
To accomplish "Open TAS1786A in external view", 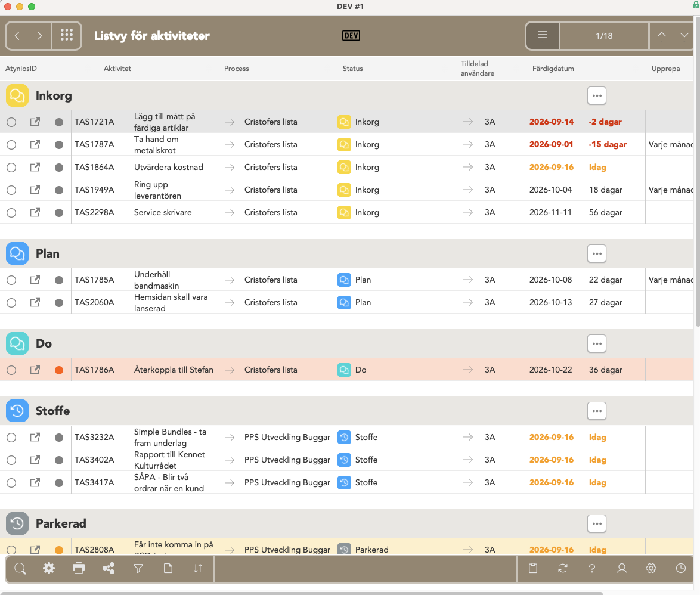I will (35, 370).
